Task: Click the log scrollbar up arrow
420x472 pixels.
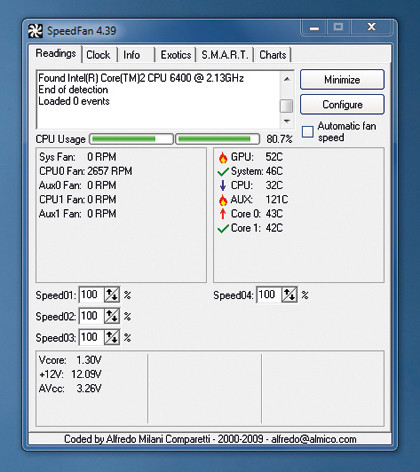Action: [x=287, y=79]
